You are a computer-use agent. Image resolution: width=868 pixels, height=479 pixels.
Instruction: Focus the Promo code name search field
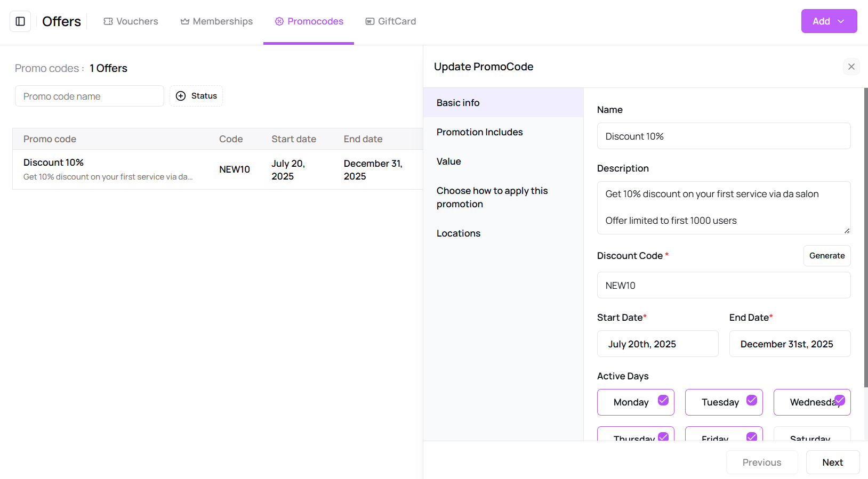click(90, 96)
